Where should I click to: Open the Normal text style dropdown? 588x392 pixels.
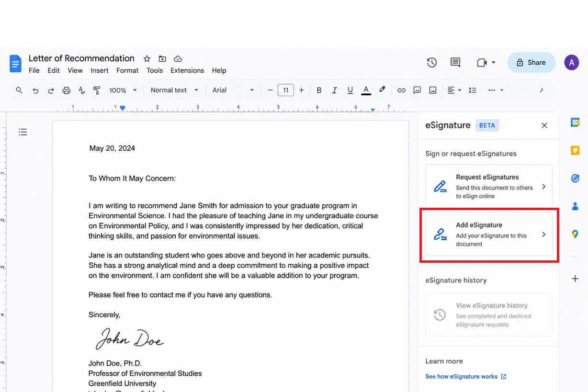click(x=174, y=90)
